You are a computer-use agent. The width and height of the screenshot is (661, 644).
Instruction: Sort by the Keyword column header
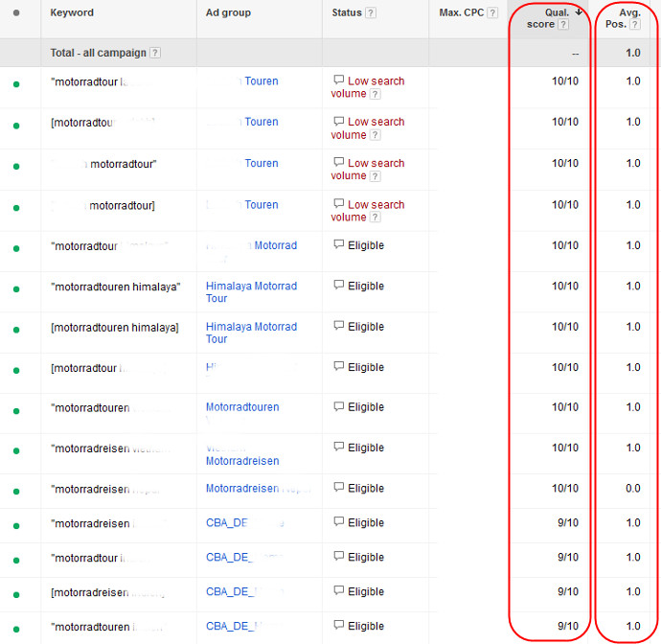click(x=72, y=13)
